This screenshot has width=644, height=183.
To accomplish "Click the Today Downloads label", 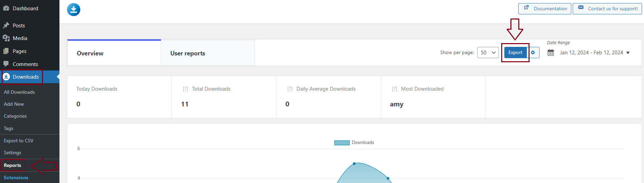I will pos(97,89).
